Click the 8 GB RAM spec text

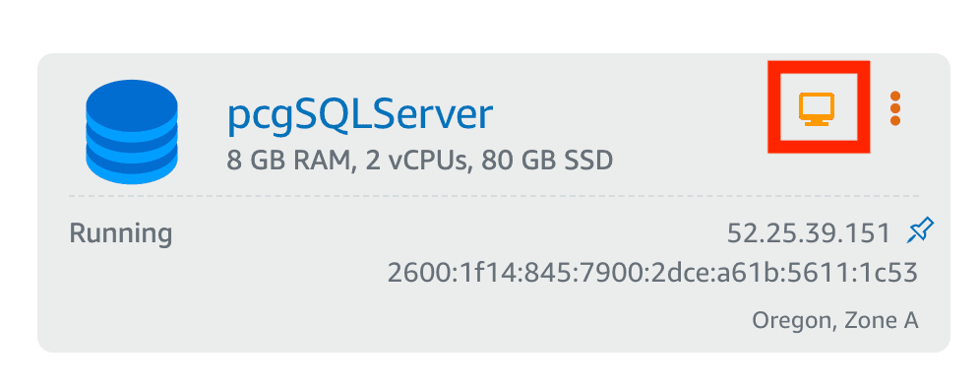pos(287,162)
